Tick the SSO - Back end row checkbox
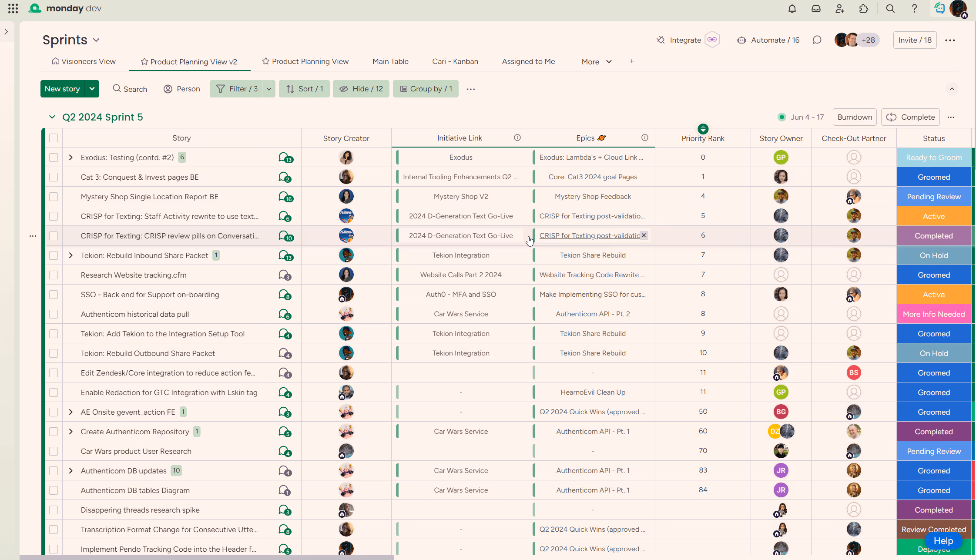Viewport: 976px width, 560px height. pos(54,295)
